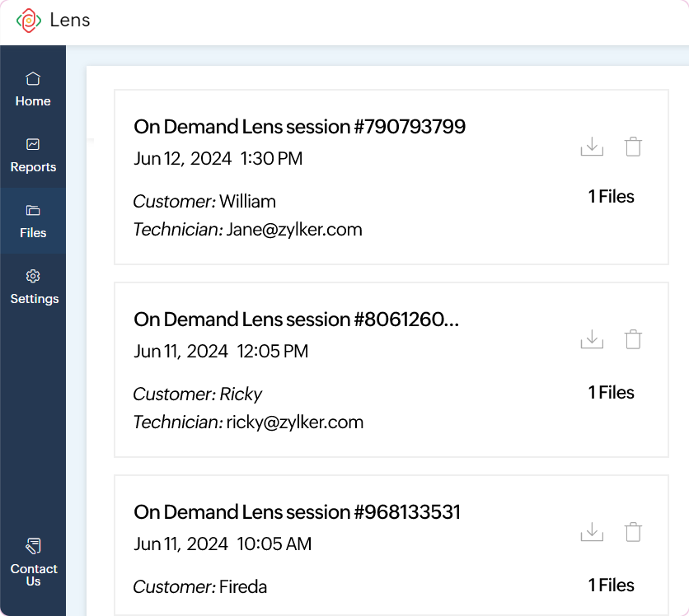The image size is (689, 616).
Task: Click 1 Files count for Fireda's session
Action: (611, 586)
